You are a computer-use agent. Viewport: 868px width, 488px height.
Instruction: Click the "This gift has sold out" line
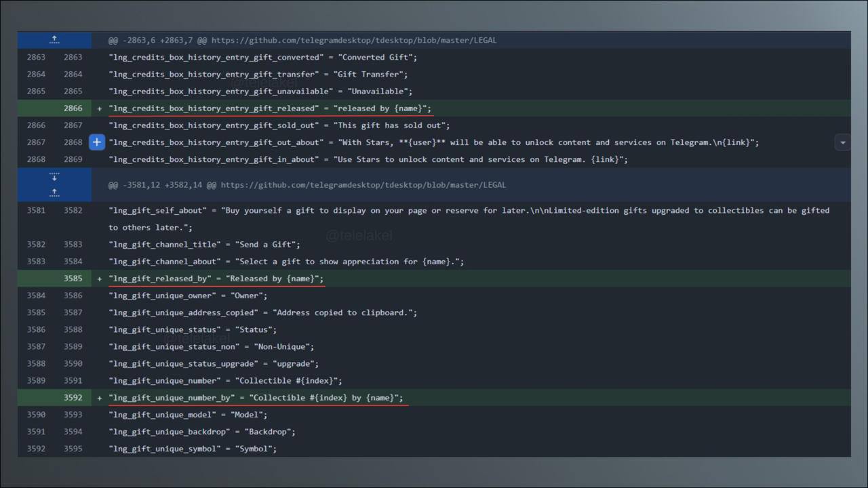point(279,125)
